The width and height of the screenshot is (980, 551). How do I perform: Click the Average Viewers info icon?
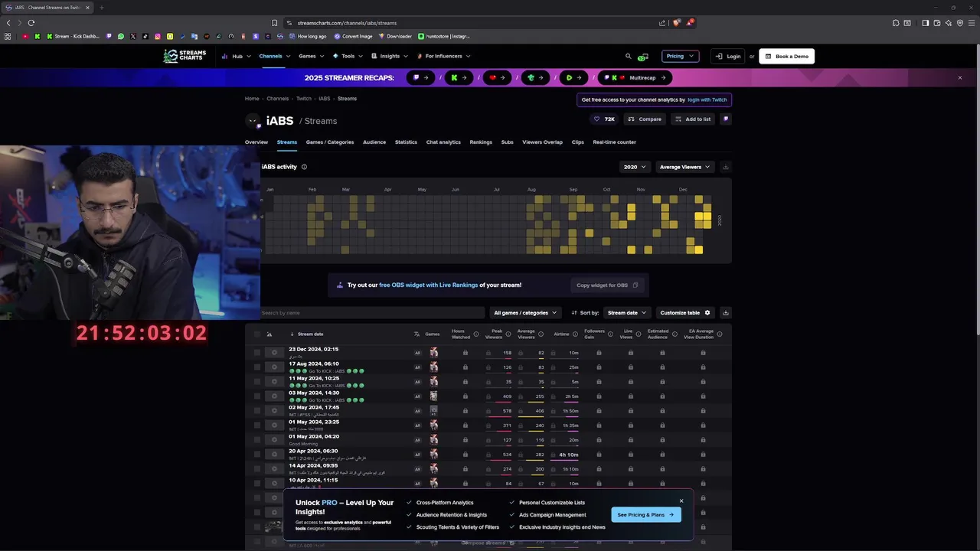point(541,334)
